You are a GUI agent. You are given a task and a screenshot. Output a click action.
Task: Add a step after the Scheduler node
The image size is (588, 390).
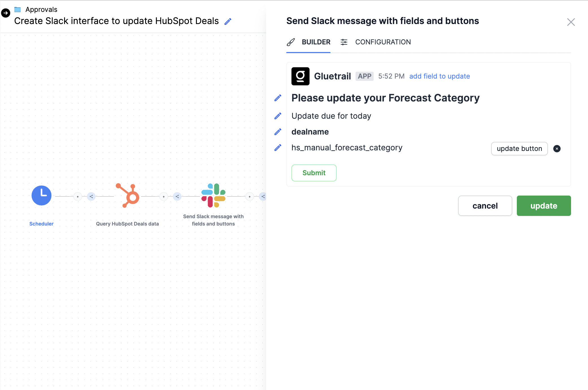tap(78, 196)
